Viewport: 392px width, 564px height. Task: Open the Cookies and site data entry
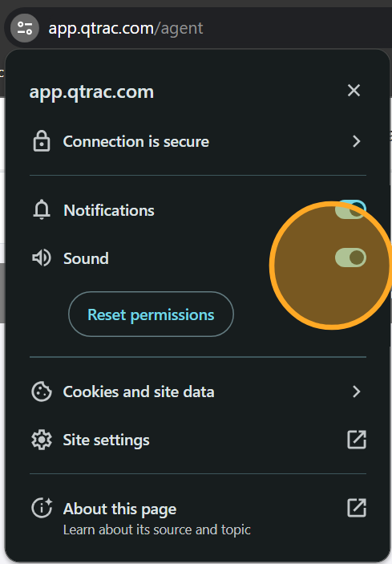198,392
